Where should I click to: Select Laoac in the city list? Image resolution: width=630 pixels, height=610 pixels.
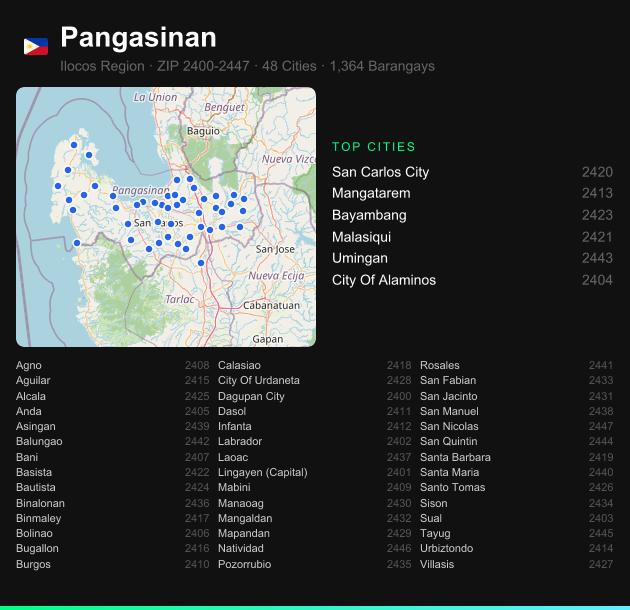(x=315, y=457)
